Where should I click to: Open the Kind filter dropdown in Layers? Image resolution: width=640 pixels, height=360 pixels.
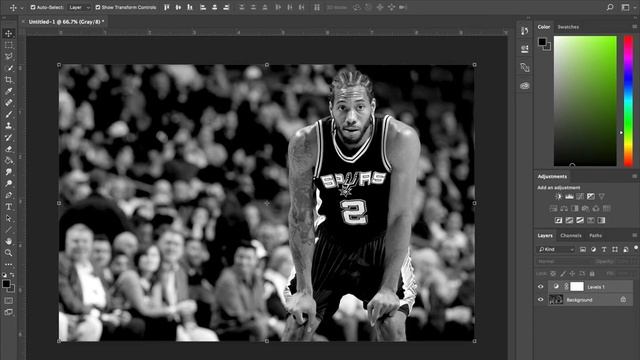[x=556, y=249]
